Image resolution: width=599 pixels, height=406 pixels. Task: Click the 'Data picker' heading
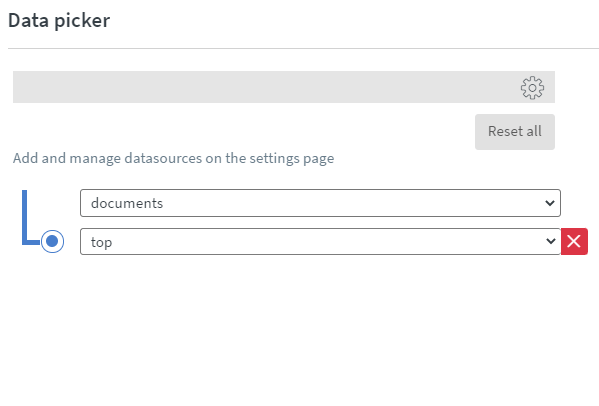click(59, 20)
